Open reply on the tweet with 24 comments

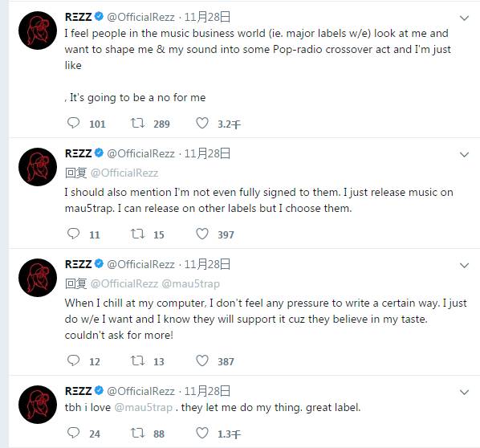click(74, 433)
